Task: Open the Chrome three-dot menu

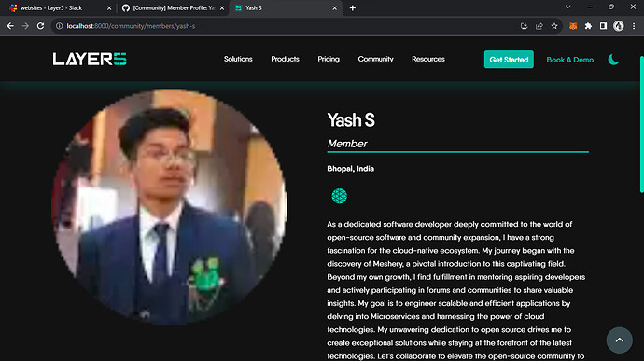Action: 634,26
